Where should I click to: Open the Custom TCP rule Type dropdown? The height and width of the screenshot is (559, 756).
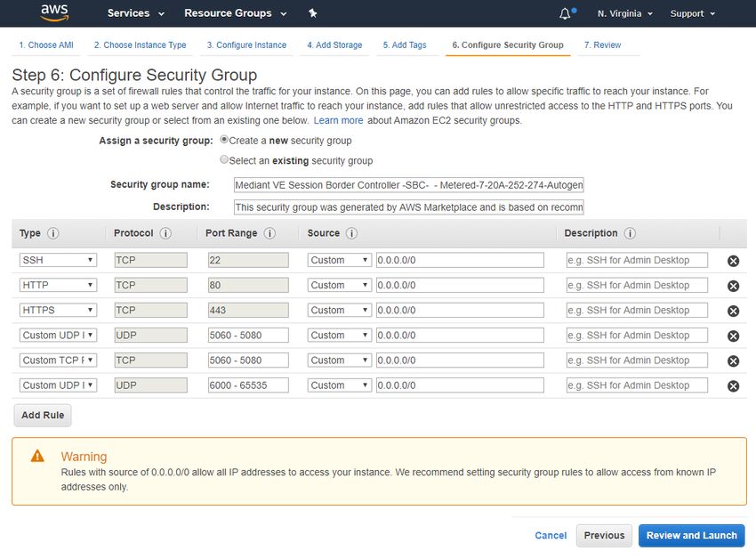coord(58,361)
